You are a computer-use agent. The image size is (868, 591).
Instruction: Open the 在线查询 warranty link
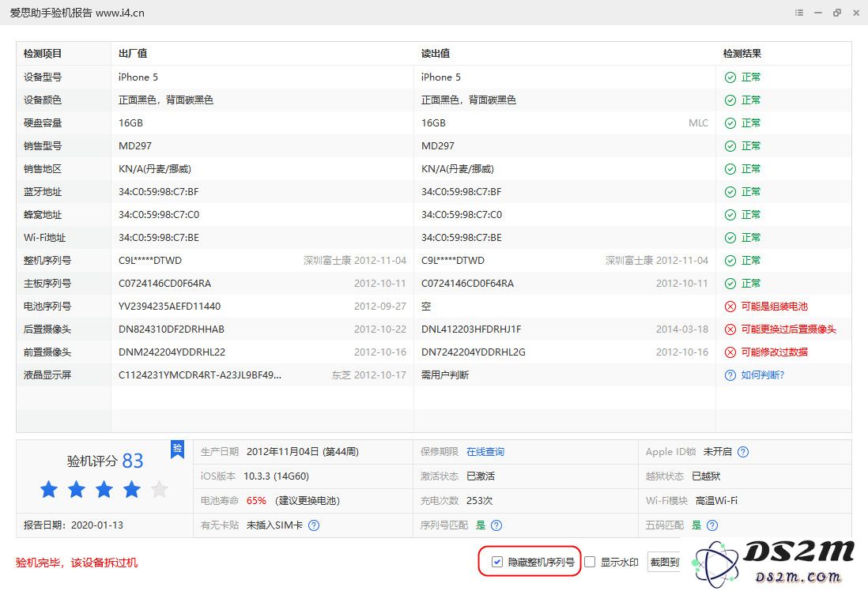pos(485,452)
